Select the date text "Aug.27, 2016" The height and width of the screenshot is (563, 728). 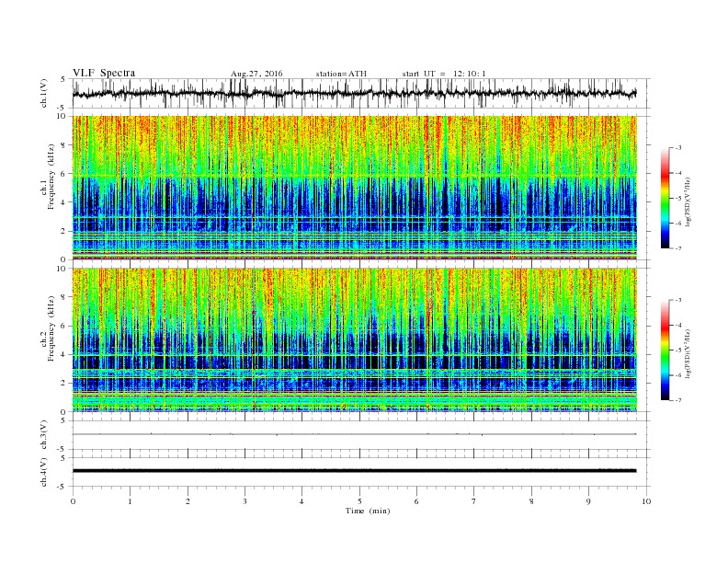[256, 74]
